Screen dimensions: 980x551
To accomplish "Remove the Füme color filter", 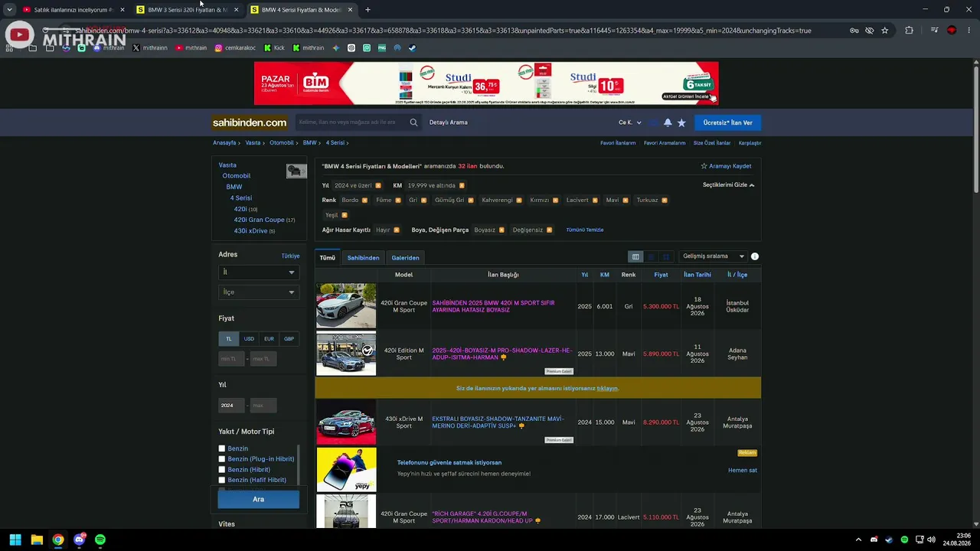I will coord(398,201).
